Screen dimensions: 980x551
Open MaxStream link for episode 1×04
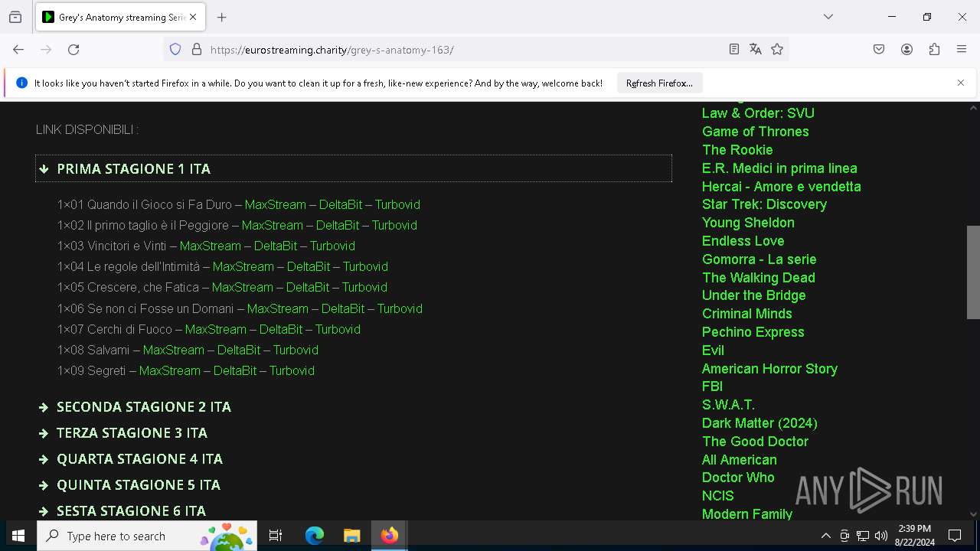(243, 266)
